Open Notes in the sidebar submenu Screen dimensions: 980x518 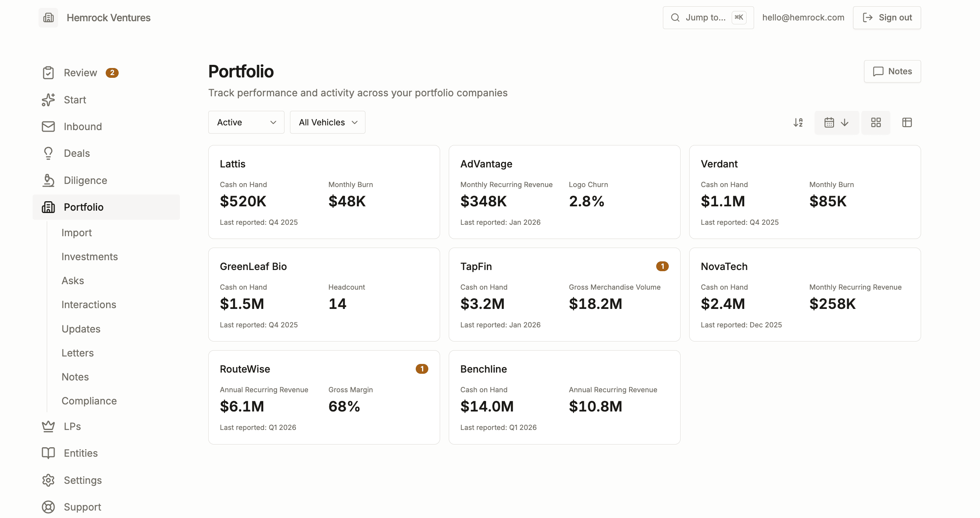[75, 377]
